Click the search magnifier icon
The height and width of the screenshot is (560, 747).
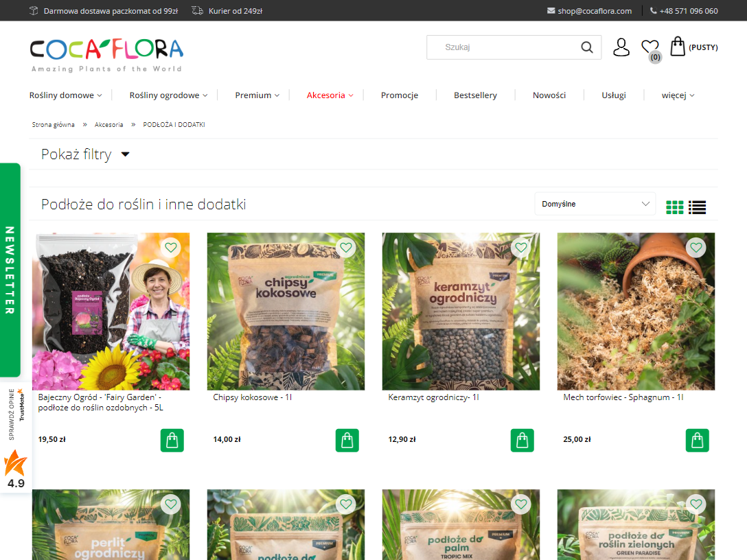[x=586, y=47]
